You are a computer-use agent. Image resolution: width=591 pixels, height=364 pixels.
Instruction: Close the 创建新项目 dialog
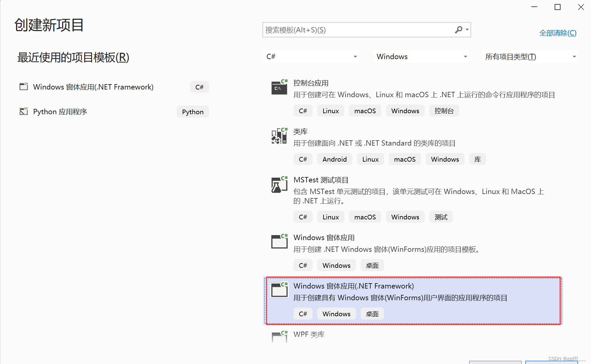[581, 7]
